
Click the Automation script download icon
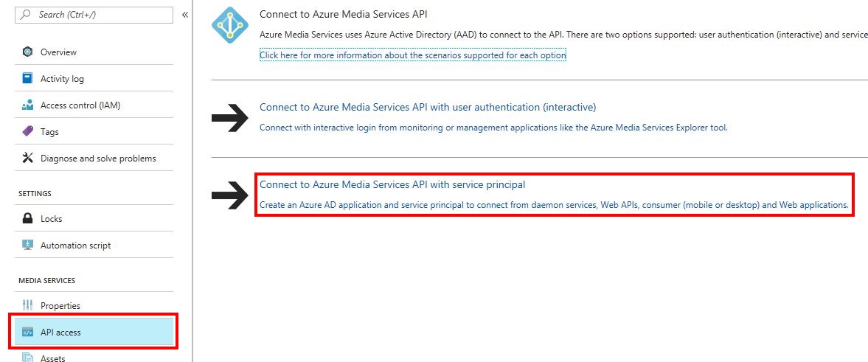pos(27,246)
